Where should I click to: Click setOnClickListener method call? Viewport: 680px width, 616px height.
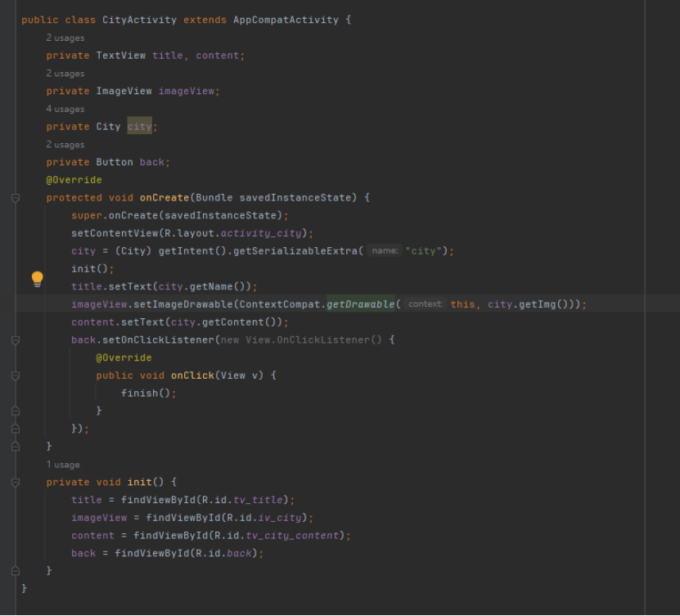click(x=158, y=339)
